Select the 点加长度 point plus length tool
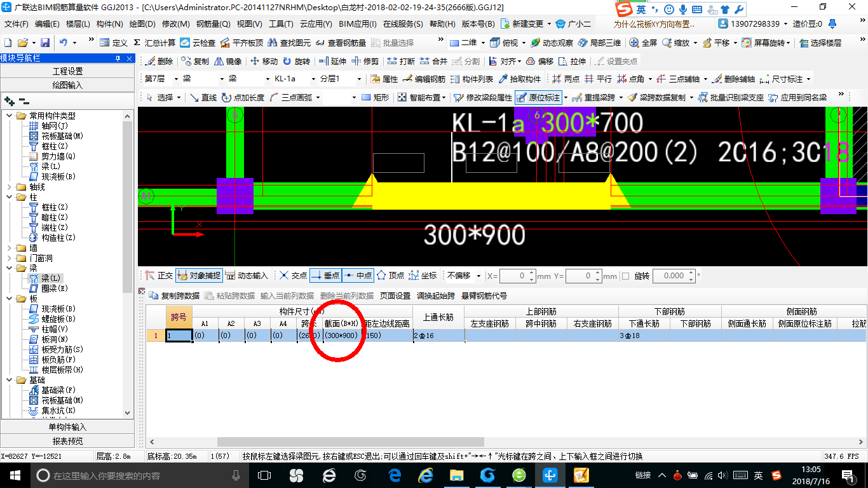The height and width of the screenshot is (488, 868). click(x=243, y=98)
